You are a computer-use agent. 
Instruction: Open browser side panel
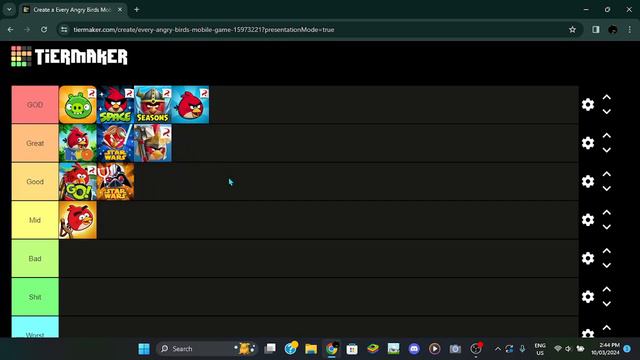[596, 29]
